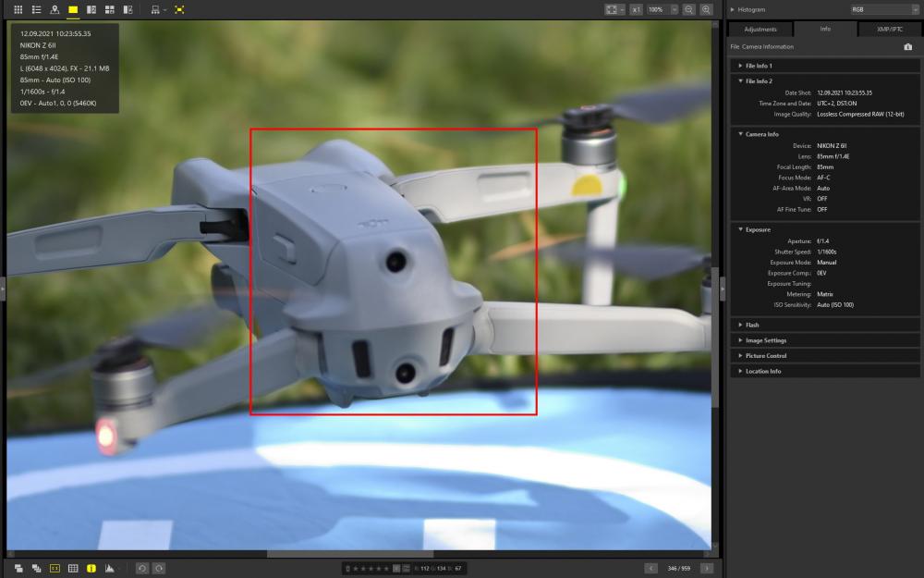Toggle the yellow focus point display icon
Viewport: 924px width, 578px height.
coord(180,9)
